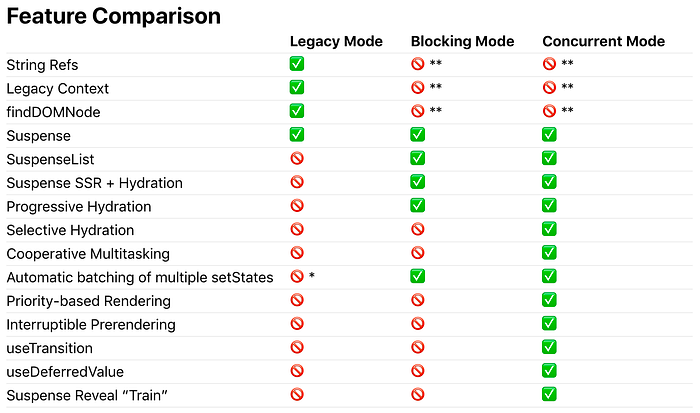Image resolution: width=700 pixels, height=413 pixels.
Task: Click the Progressive Hydration Blocking Mode checkmark
Action: click(417, 205)
